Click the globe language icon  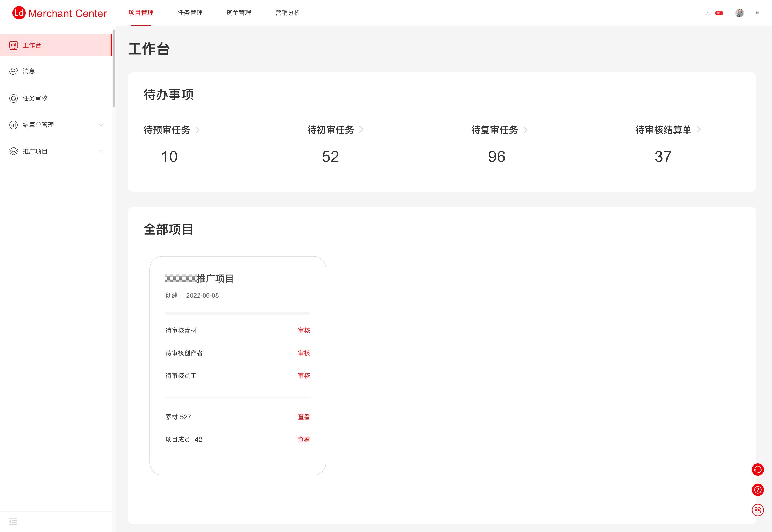point(757,13)
